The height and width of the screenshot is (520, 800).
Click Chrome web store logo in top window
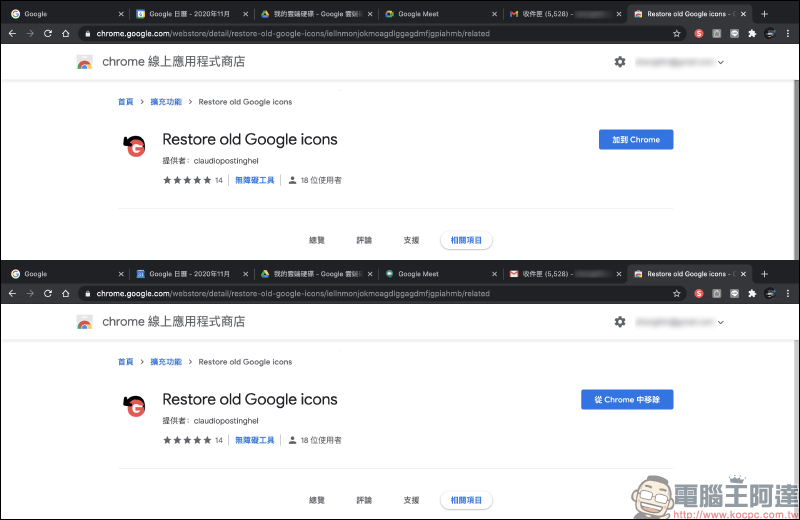click(x=85, y=62)
